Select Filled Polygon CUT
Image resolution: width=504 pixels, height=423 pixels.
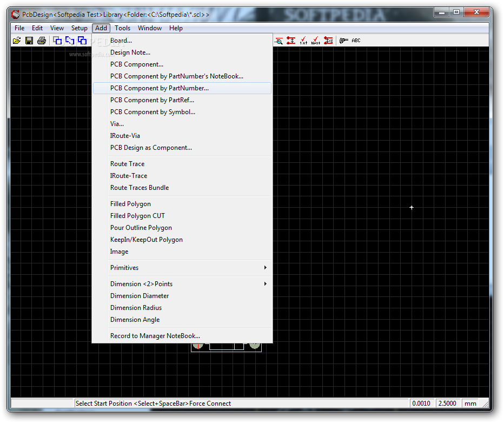coord(182,216)
